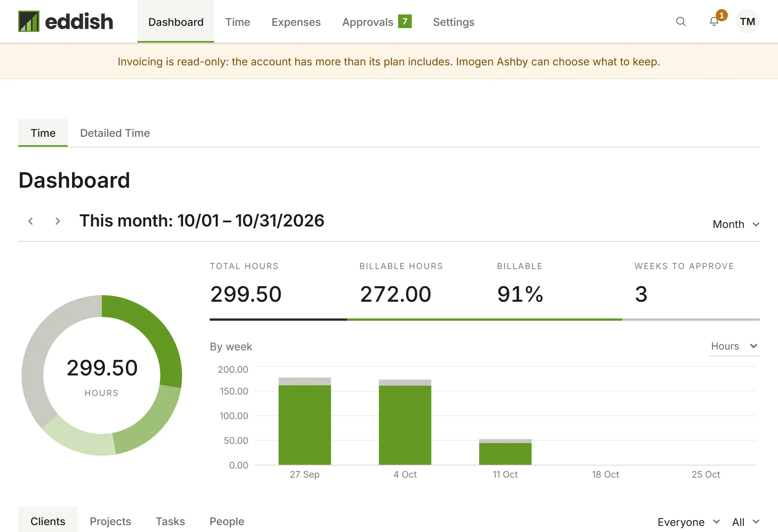Open the Expenses navigation item
Viewport: 778px width, 532px height.
296,22
